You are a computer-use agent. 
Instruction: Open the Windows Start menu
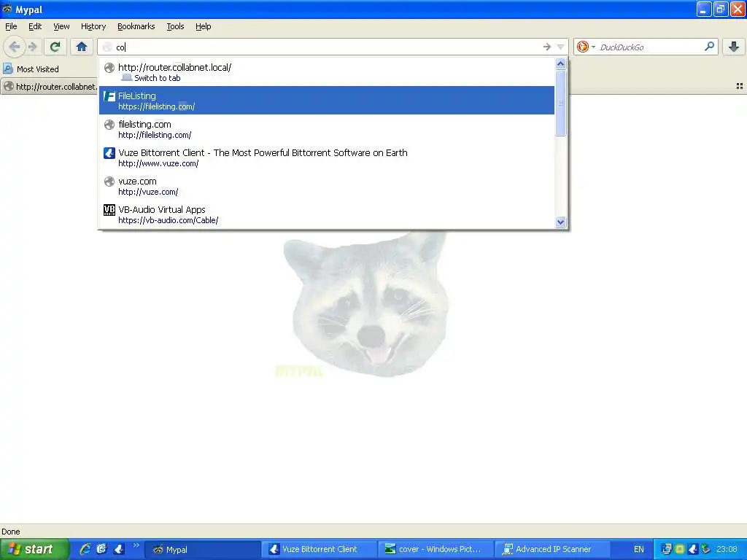[34, 549]
